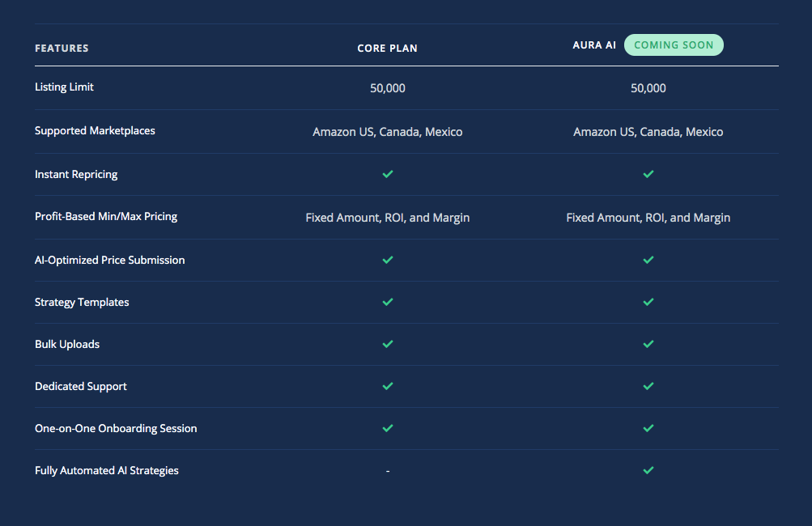Image resolution: width=812 pixels, height=526 pixels.
Task: Click the Fully Automated AI Strategies label
Action: [107, 471]
